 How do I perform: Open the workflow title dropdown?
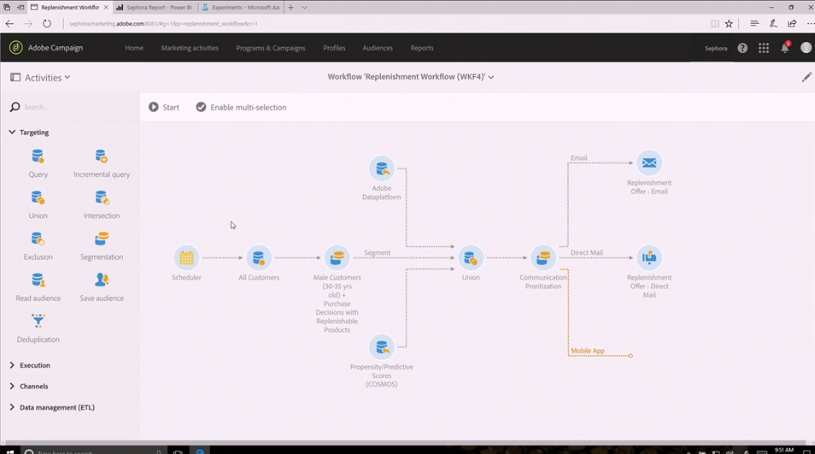tap(411, 76)
